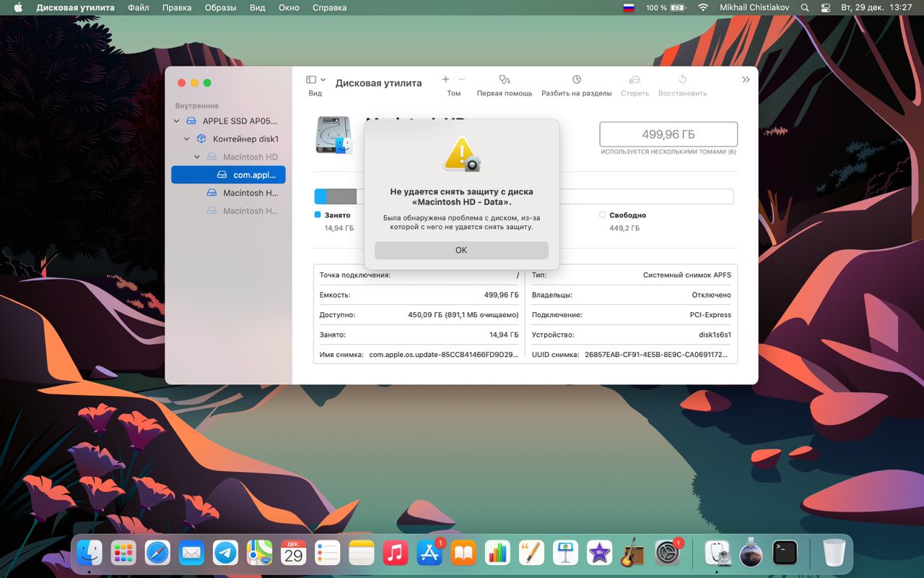
Task: Click the com.apple.os.update snapshot name value
Action: [x=444, y=355]
